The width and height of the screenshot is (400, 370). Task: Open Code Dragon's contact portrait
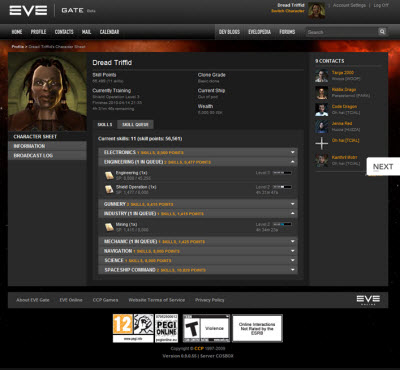point(322,110)
